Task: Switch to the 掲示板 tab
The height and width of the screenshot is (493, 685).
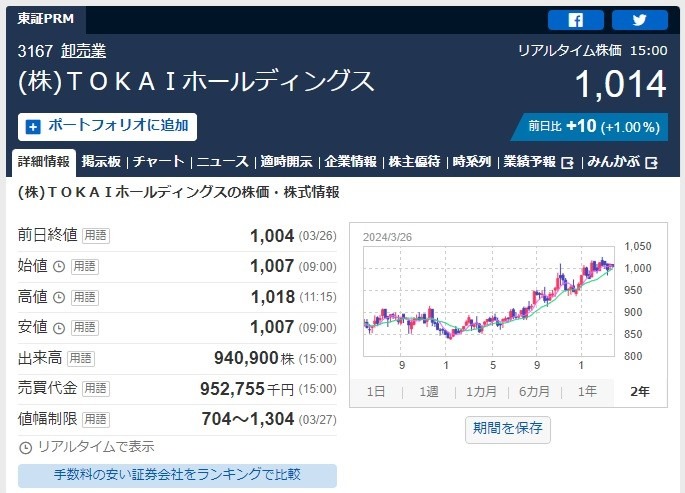Action: [101, 162]
